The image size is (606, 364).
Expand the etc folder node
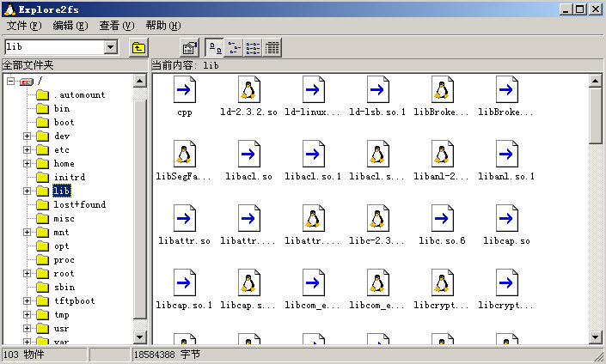tap(27, 149)
